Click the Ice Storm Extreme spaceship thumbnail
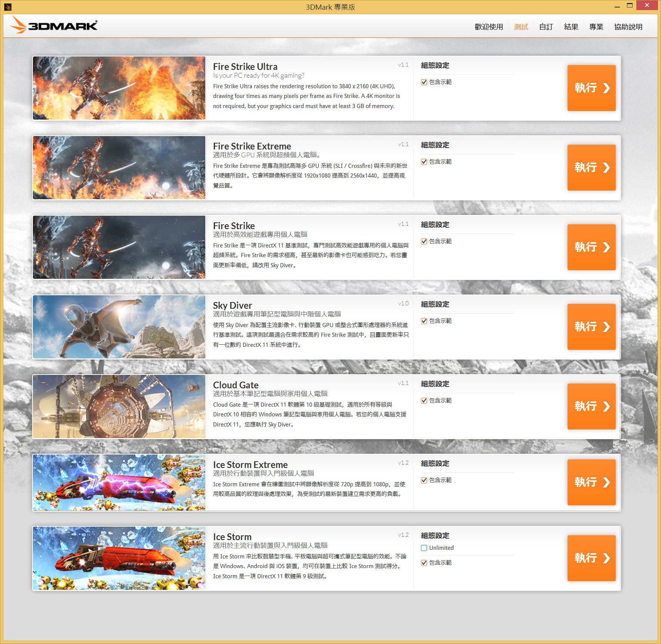 tap(119, 483)
